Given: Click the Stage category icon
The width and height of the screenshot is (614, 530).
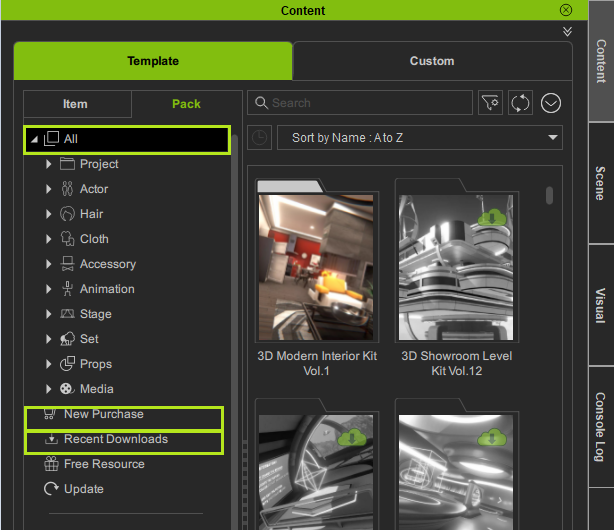Looking at the screenshot, I should coord(67,314).
